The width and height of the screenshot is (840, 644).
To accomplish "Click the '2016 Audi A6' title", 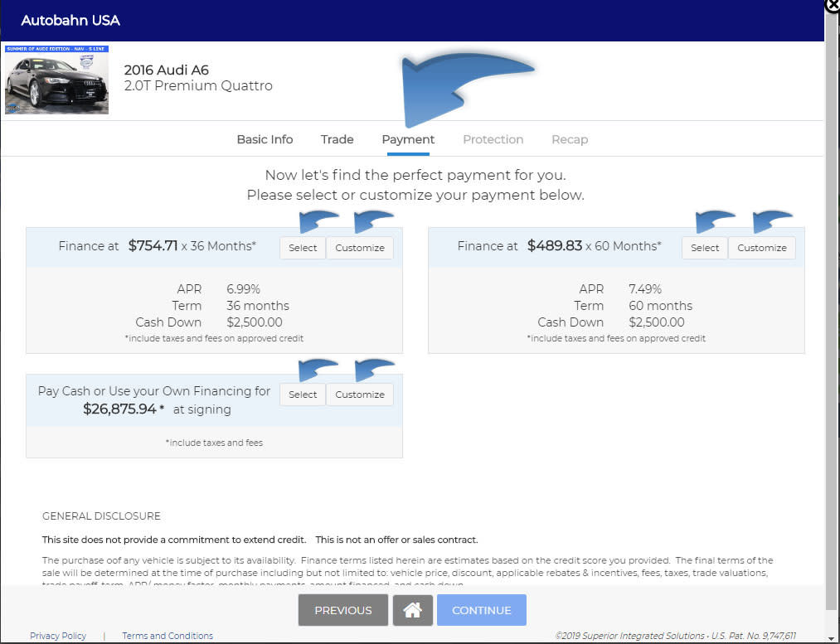I will (x=167, y=70).
